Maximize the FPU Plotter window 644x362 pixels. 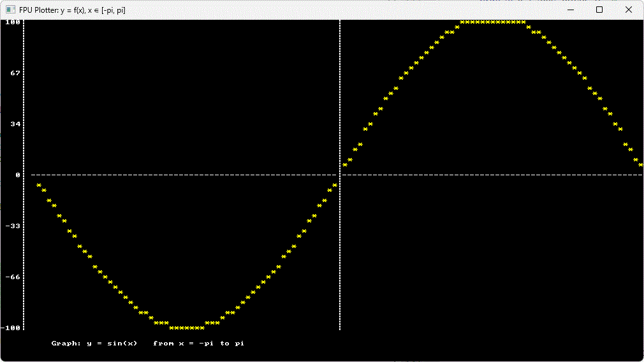pos(599,10)
